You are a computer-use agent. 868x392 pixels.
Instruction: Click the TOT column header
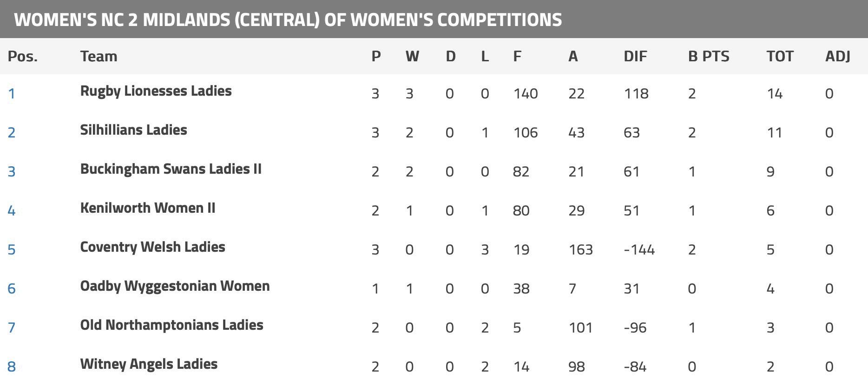pos(780,57)
